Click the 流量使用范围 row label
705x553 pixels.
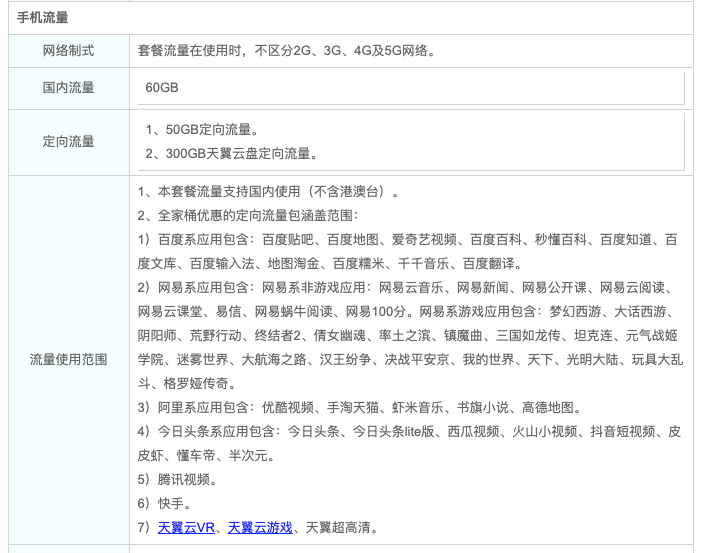69,359
